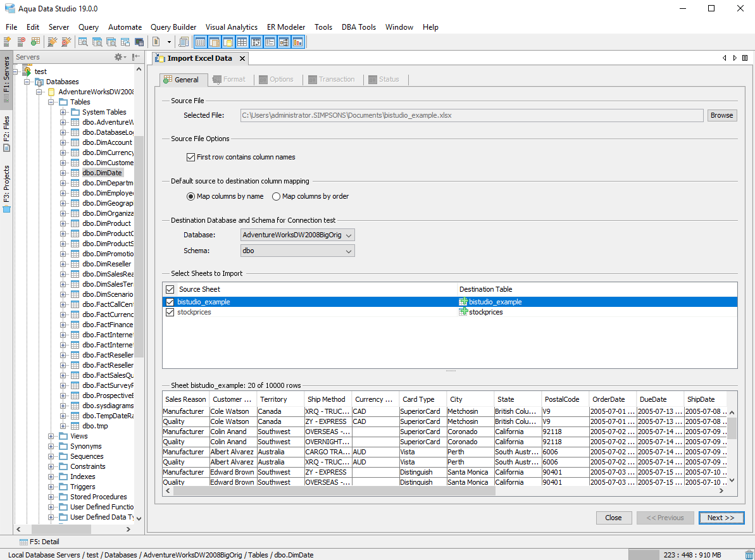Image resolution: width=755 pixels, height=560 pixels.
Task: Expand the Views tree node
Action: pyautogui.click(x=51, y=436)
